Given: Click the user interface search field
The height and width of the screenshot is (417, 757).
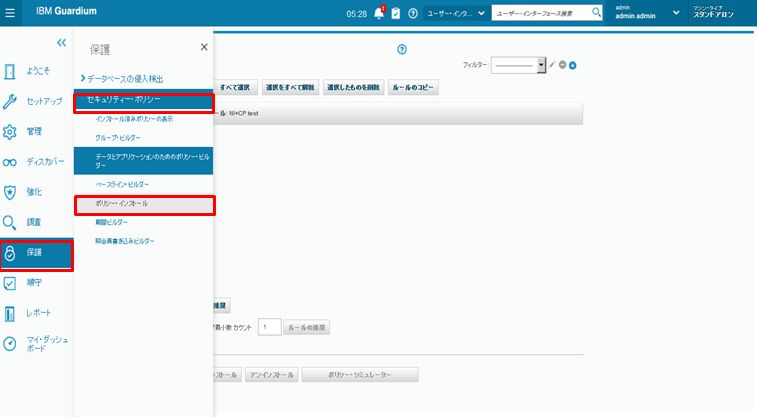Looking at the screenshot, I should pyautogui.click(x=540, y=13).
